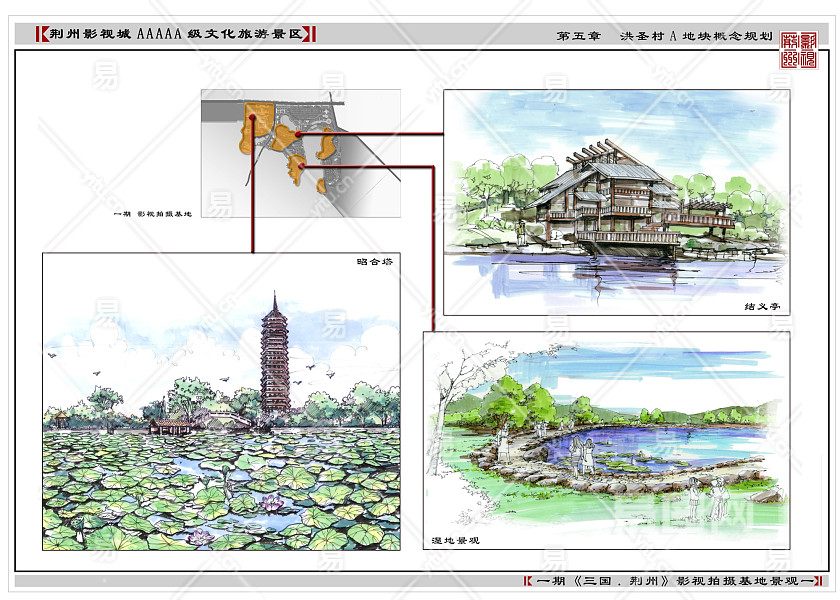Open the gray site plan map thumbnail

point(301,153)
